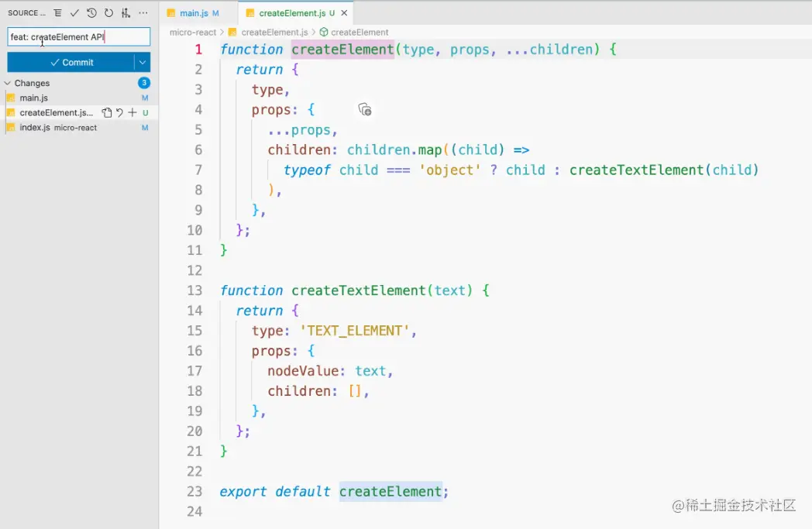
Task: Open the history clock icon in Source Control header
Action: tap(91, 13)
